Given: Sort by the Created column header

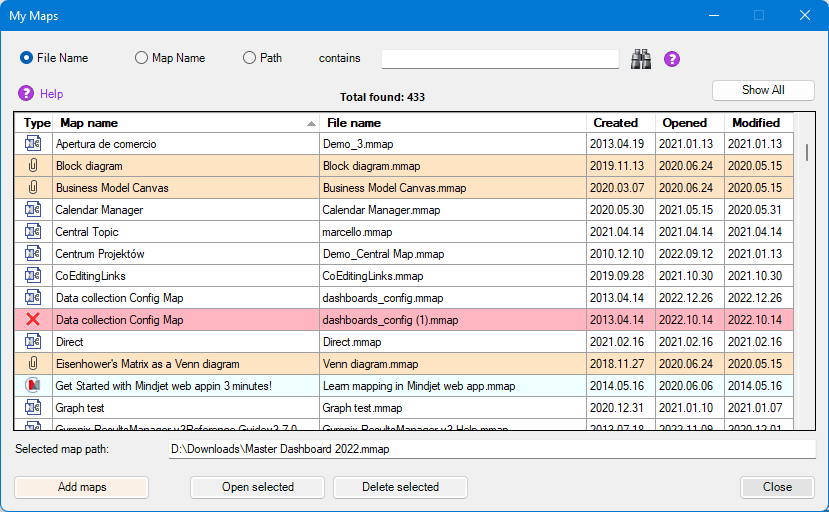Looking at the screenshot, I should point(621,123).
